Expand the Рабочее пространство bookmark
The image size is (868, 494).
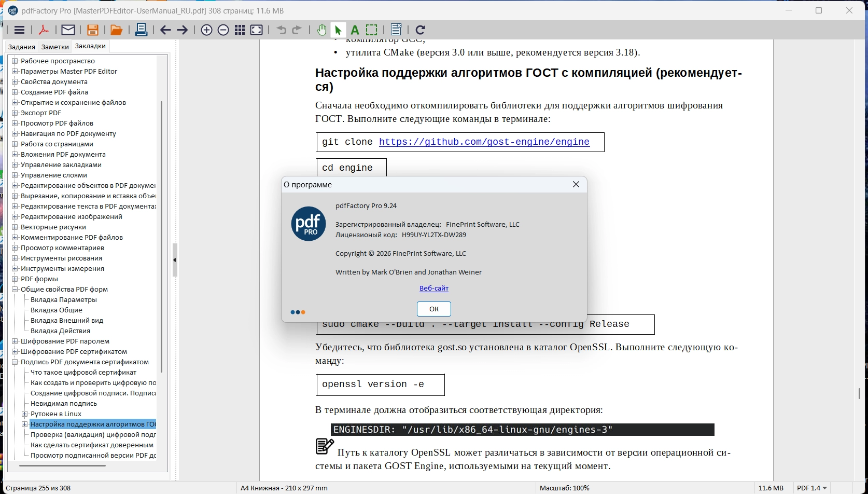15,61
